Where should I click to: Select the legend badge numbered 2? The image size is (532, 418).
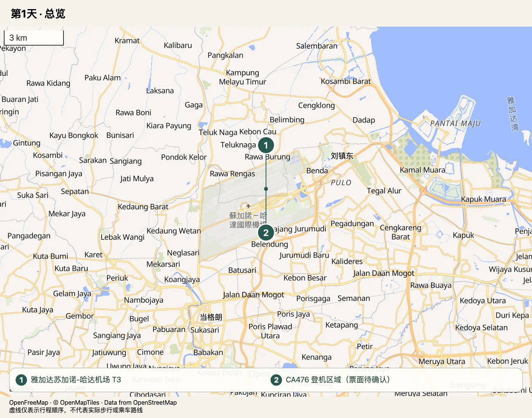point(276,380)
